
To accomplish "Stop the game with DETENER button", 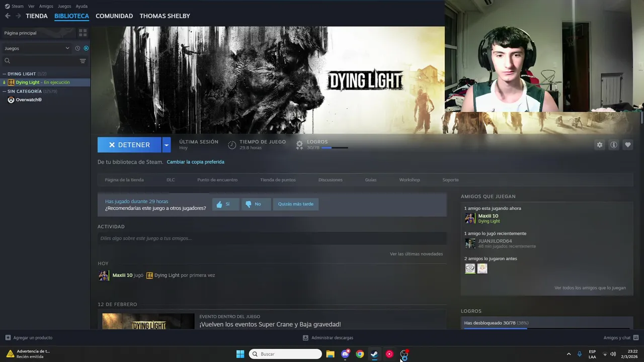I will (129, 145).
